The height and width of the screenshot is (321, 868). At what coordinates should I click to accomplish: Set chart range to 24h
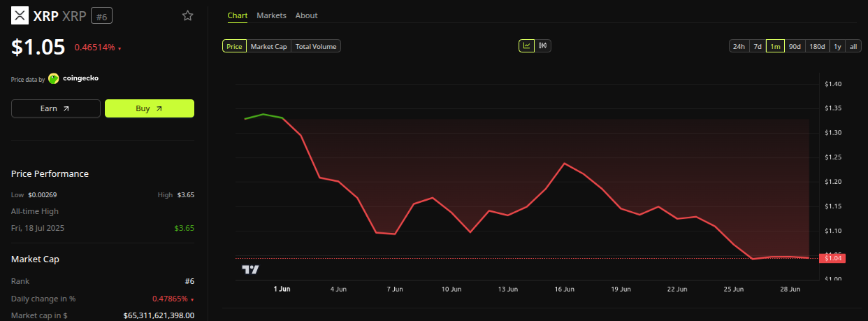tap(738, 46)
